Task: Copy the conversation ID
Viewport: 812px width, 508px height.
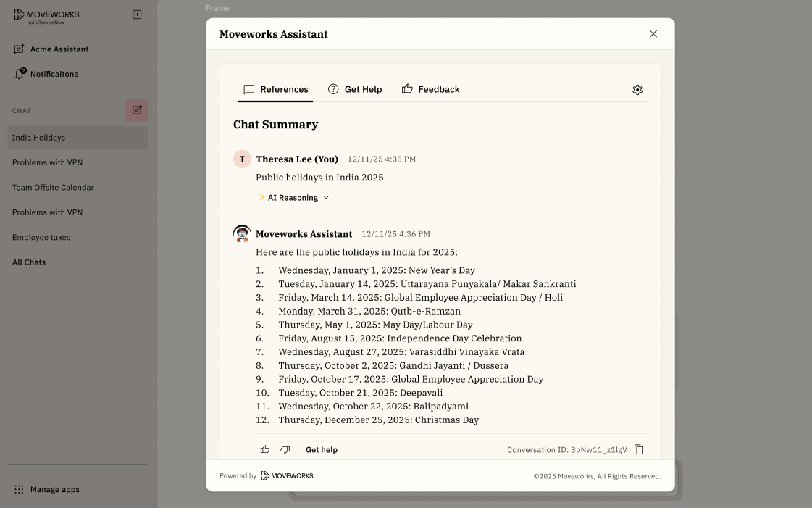Action: pos(639,449)
